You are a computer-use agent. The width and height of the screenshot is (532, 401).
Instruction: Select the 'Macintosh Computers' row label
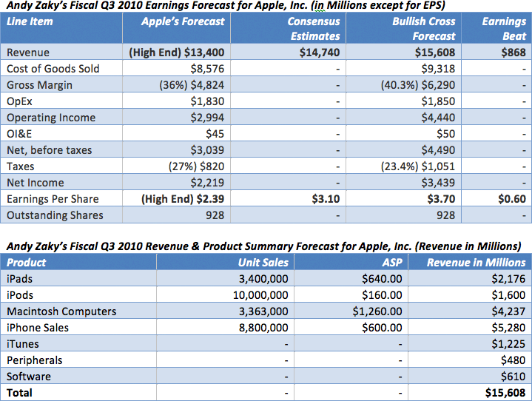(x=61, y=311)
